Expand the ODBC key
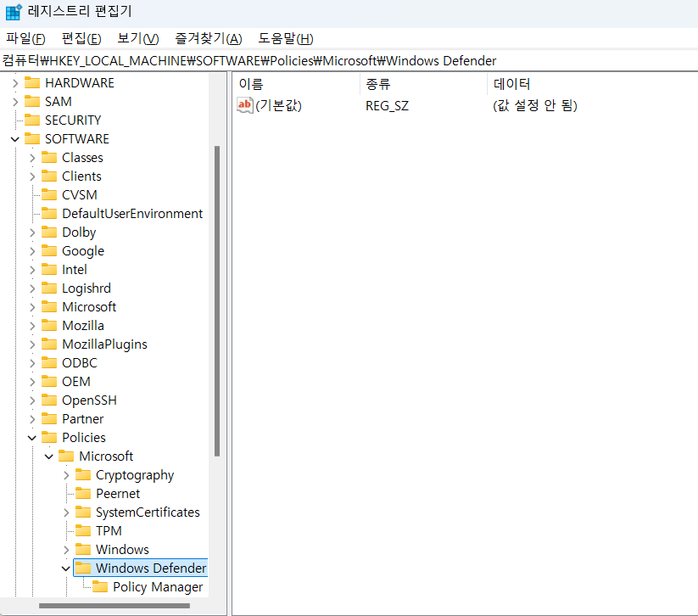Image resolution: width=698 pixels, height=616 pixels. [32, 363]
